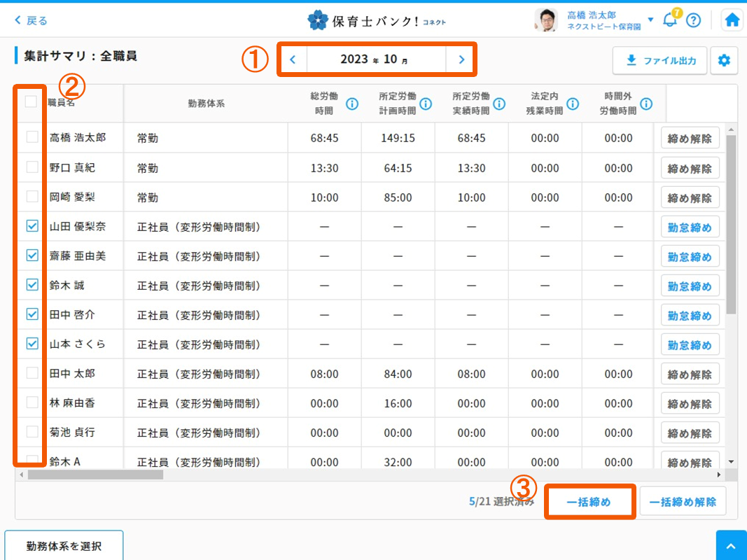Click the home icon in header
747x560 pixels.
732,20
